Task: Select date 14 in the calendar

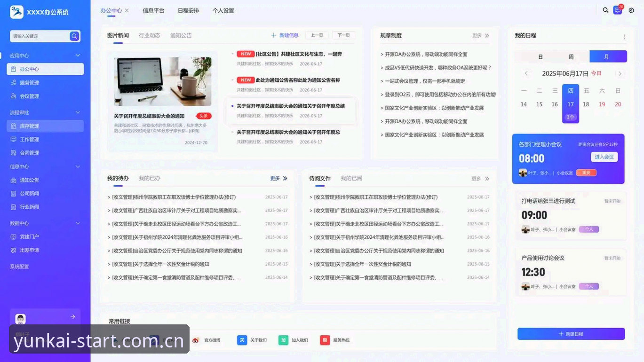Action: (524, 104)
